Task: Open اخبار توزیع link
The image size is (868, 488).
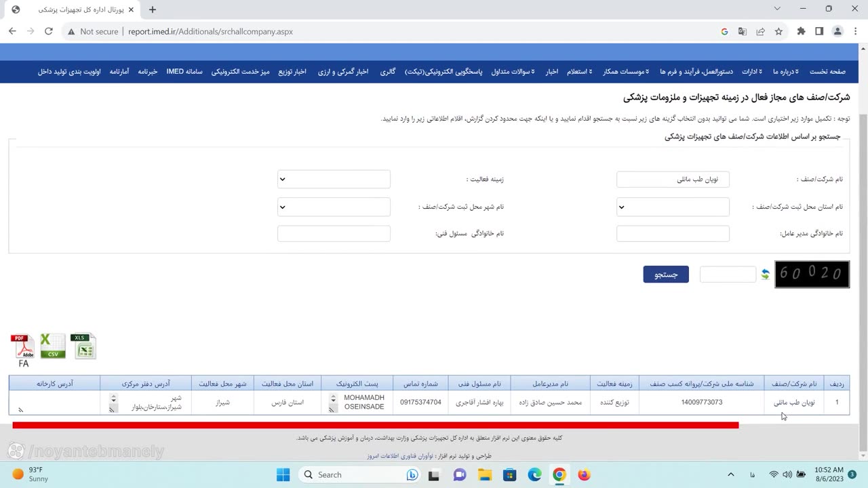Action: click(292, 72)
